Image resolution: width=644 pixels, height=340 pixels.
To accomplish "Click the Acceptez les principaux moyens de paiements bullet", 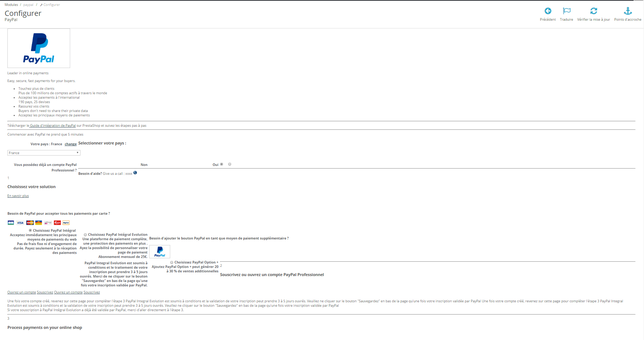I will pyautogui.click(x=54, y=115).
